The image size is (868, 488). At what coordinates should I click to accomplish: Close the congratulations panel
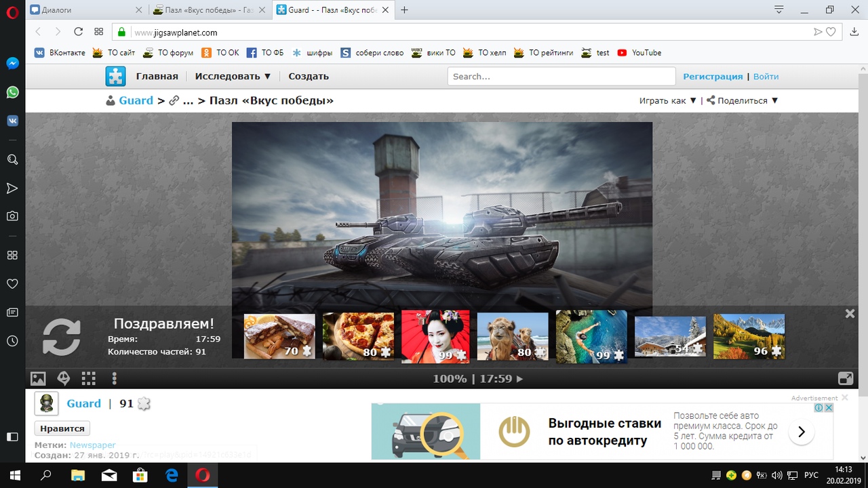[850, 314]
